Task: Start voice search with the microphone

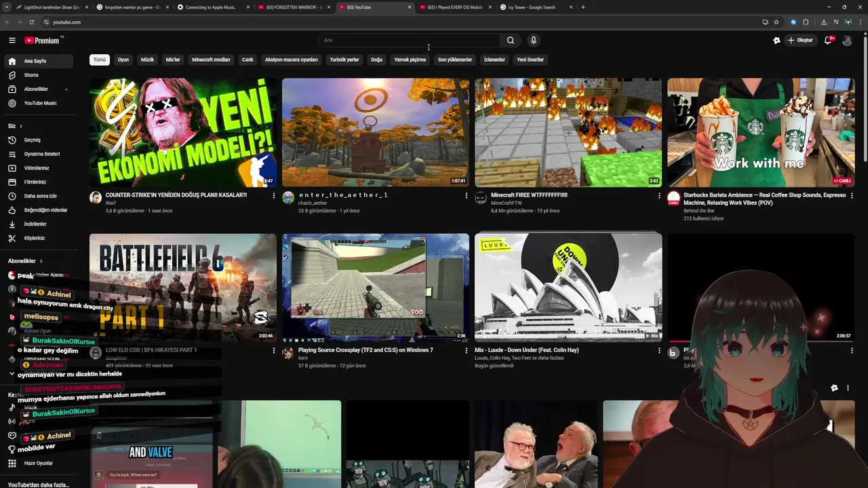Action: [x=534, y=41]
